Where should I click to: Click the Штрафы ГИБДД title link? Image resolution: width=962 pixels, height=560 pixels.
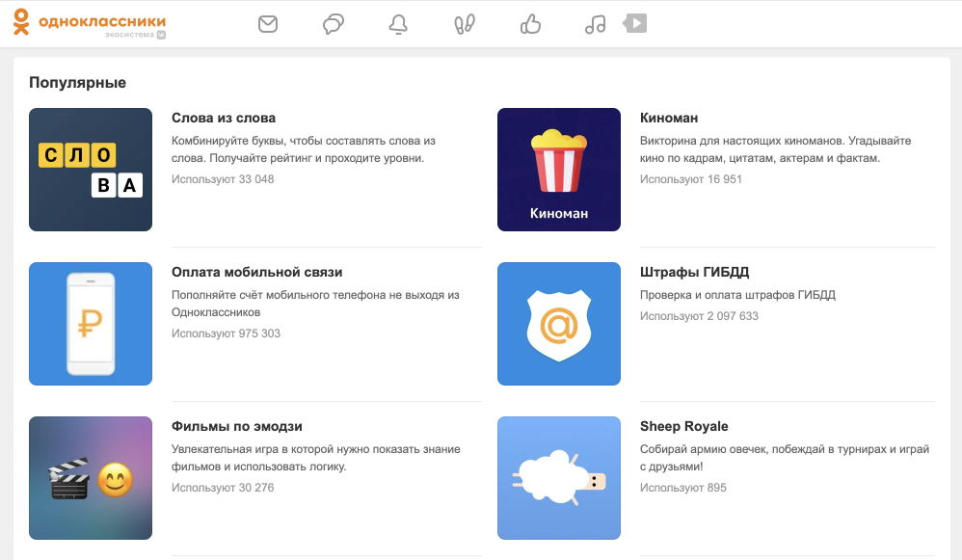694,272
